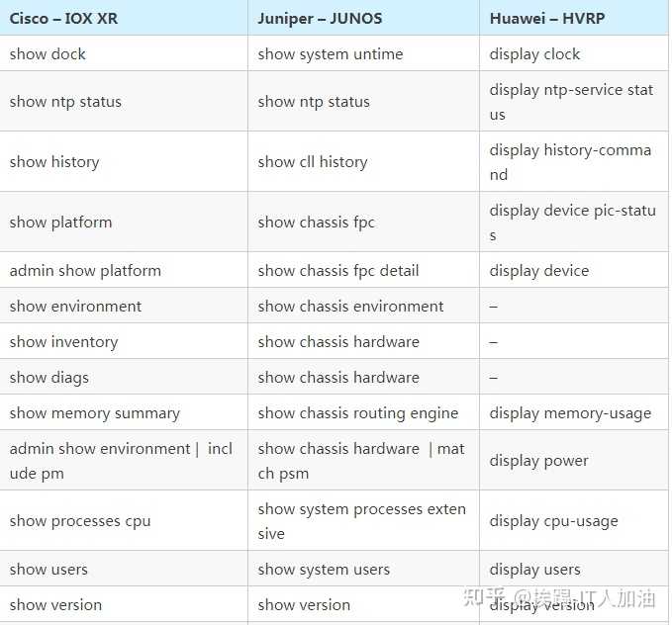This screenshot has height=625, width=672.
Task: Select the 'show cll history' cell
Action: pos(363,162)
